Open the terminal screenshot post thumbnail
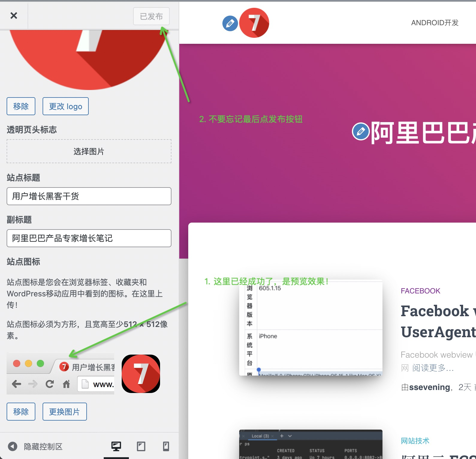The width and height of the screenshot is (476, 459). [311, 444]
